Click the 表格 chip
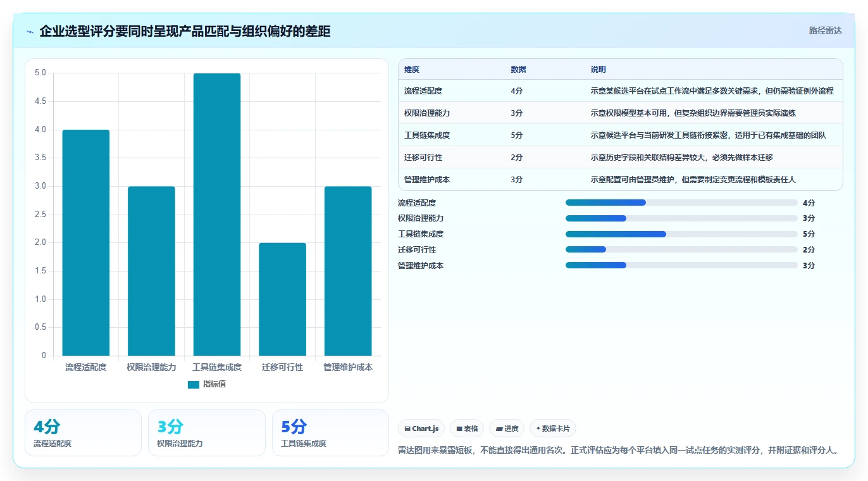 point(467,428)
